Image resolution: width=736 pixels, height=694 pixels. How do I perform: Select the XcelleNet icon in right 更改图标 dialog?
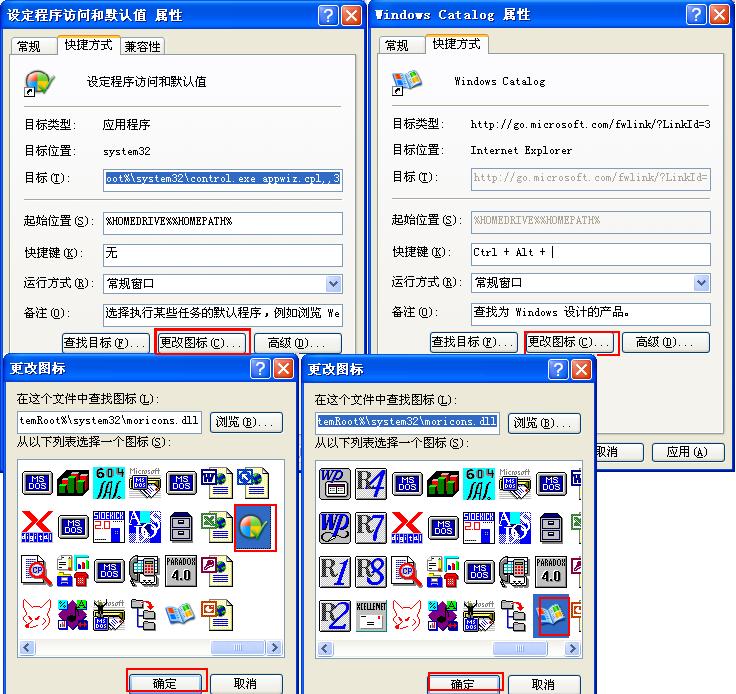pyautogui.click(x=371, y=616)
